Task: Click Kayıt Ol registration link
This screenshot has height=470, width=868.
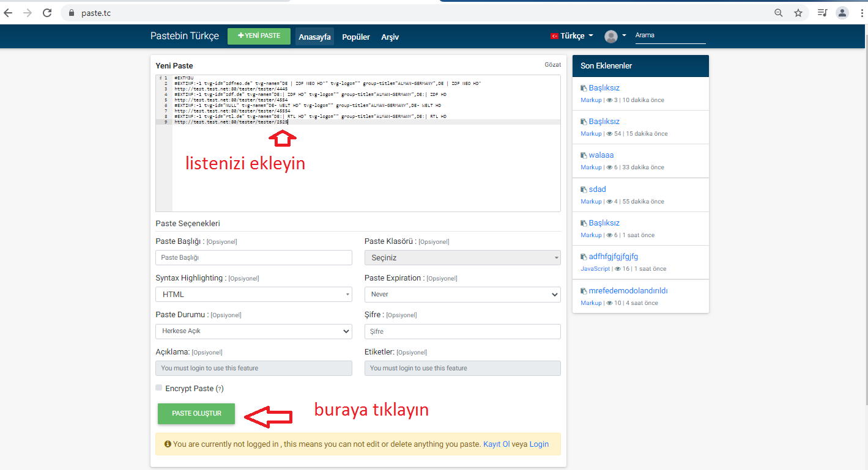Action: [497, 444]
